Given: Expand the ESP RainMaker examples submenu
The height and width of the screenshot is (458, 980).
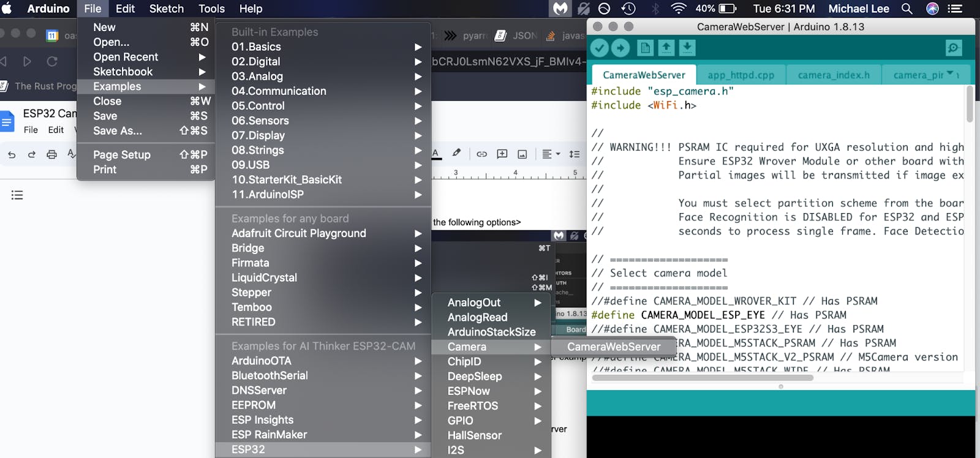Looking at the screenshot, I should pyautogui.click(x=323, y=434).
